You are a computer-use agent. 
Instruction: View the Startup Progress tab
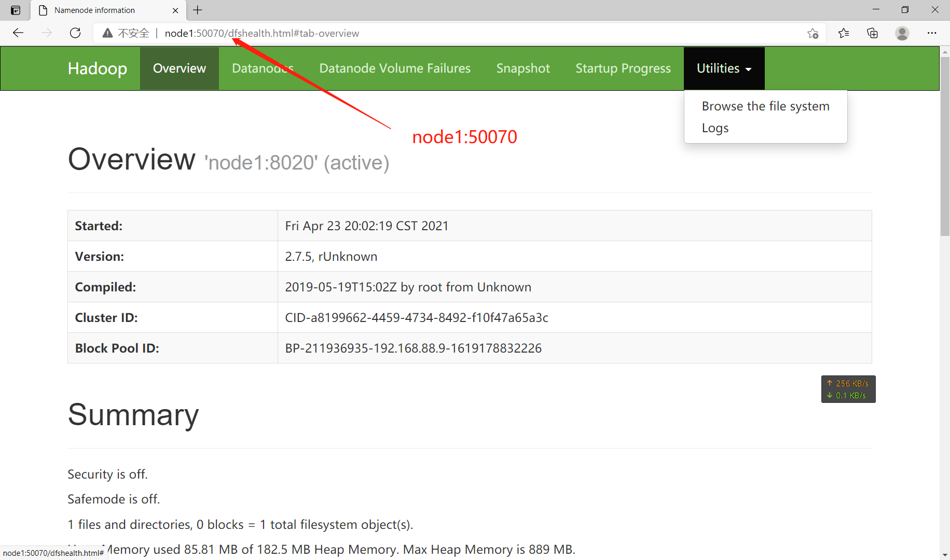tap(623, 68)
